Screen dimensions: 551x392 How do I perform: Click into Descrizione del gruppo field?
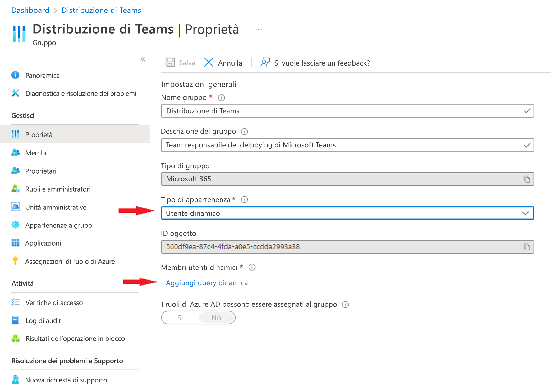pos(347,145)
